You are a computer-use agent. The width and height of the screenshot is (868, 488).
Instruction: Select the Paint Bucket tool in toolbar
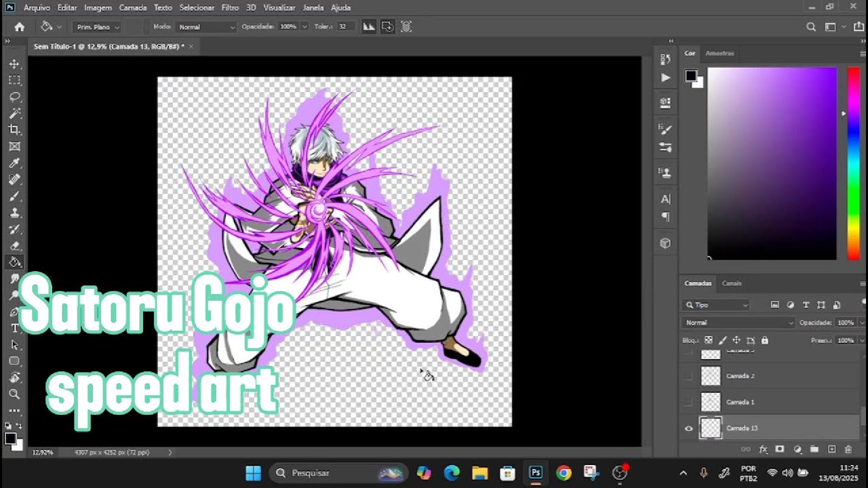coord(14,262)
